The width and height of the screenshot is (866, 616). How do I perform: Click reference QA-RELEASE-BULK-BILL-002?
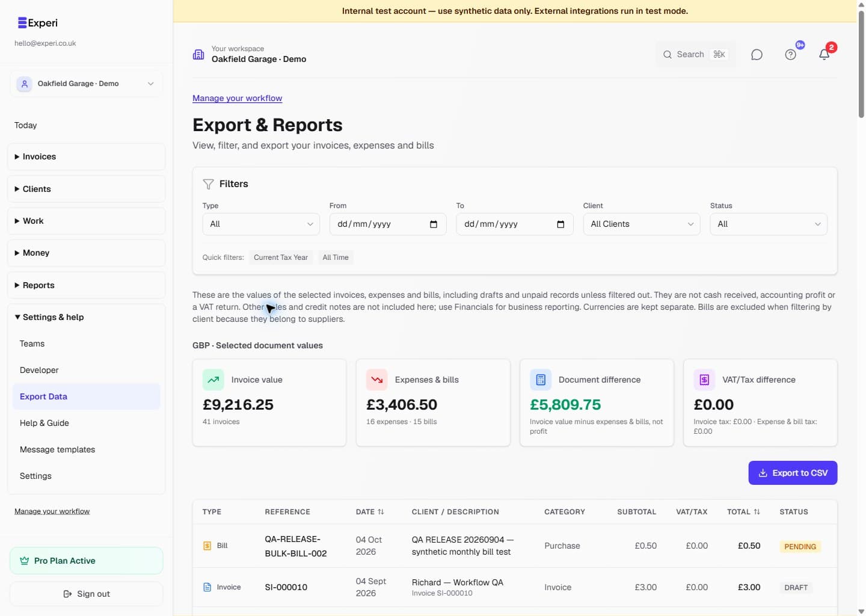(x=296, y=546)
